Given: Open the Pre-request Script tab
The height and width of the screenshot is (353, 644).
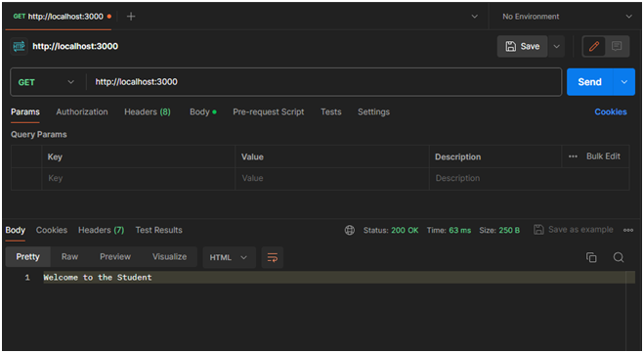Looking at the screenshot, I should (268, 111).
